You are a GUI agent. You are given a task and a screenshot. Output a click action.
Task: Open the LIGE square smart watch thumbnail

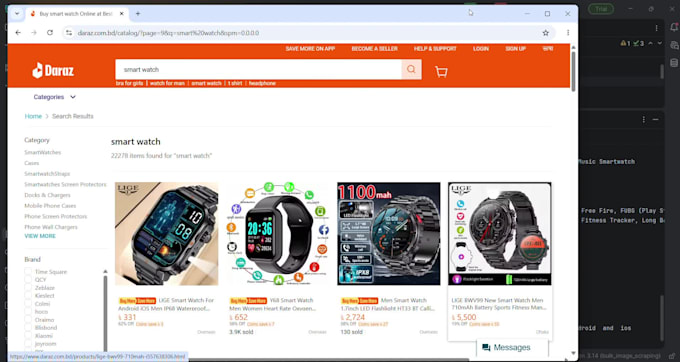(x=167, y=234)
